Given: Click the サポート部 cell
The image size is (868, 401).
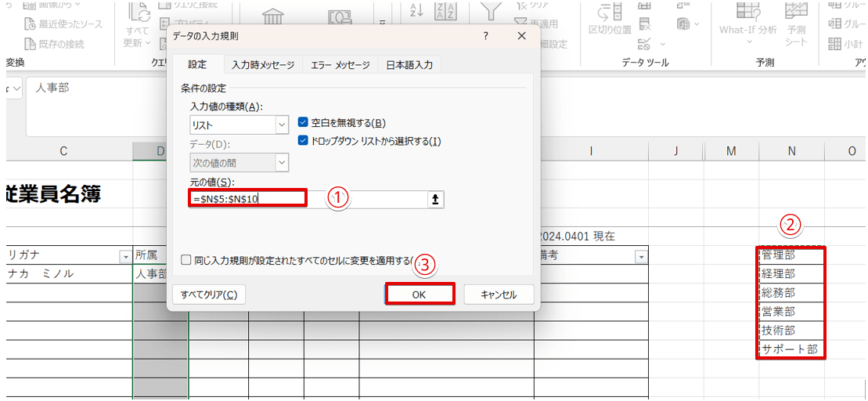Looking at the screenshot, I should click(791, 349).
